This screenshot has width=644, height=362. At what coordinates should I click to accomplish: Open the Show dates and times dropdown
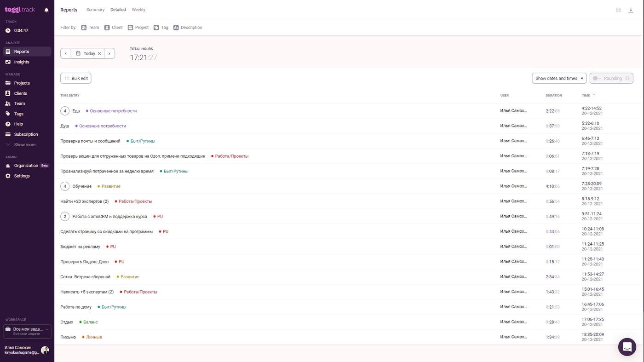point(559,78)
